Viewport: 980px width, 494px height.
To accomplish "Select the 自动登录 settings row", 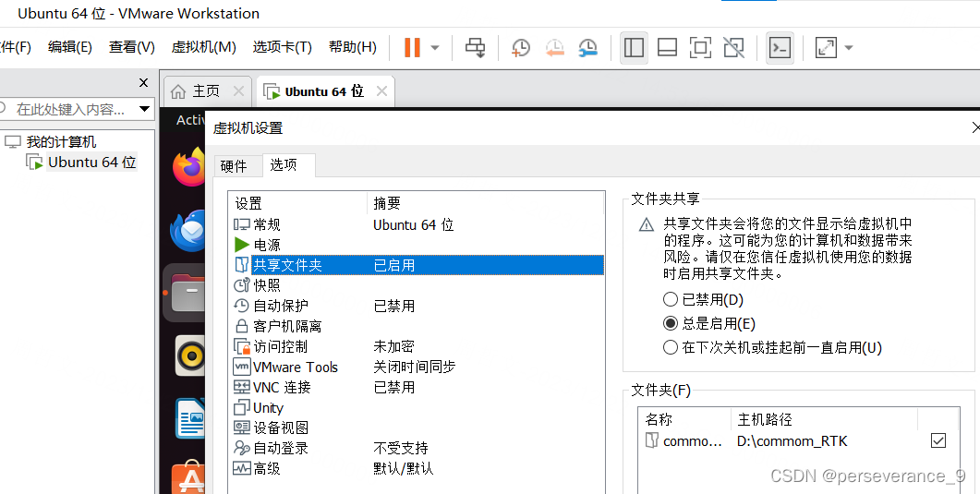I will 417,448.
